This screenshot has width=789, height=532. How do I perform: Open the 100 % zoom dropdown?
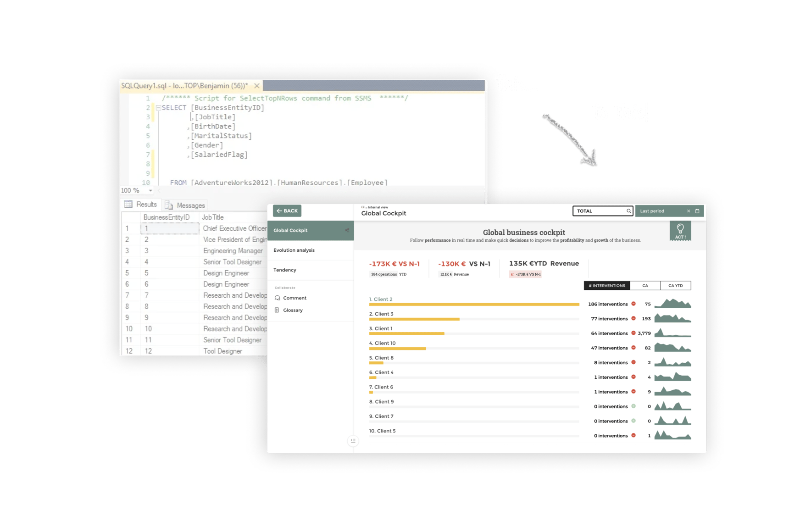pyautogui.click(x=150, y=190)
